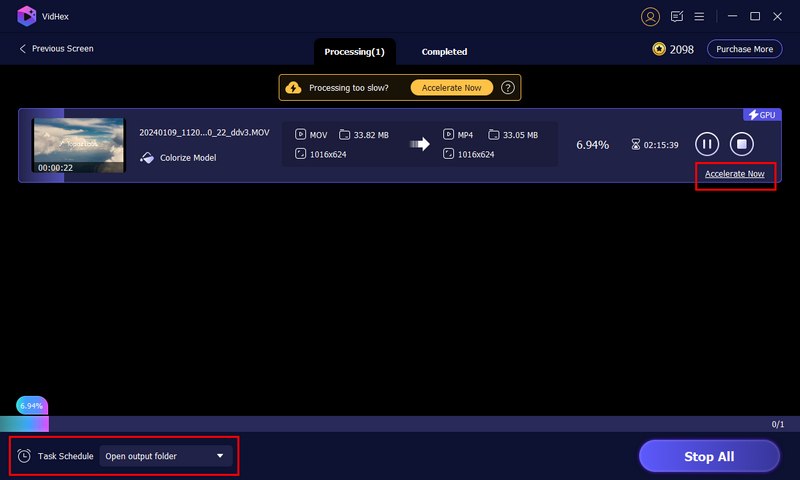Screen dimensions: 800x480
Task: Open the user account profile icon
Action: (x=651, y=16)
